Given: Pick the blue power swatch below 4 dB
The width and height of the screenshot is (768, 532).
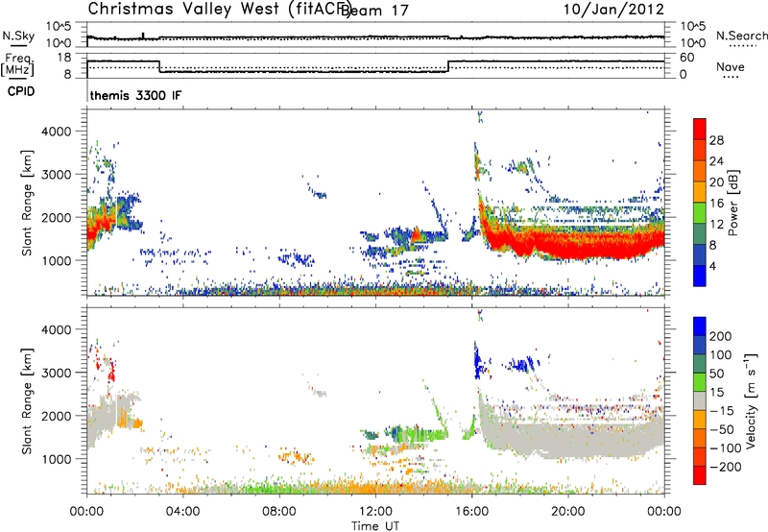Looking at the screenshot, I should 700,276.
